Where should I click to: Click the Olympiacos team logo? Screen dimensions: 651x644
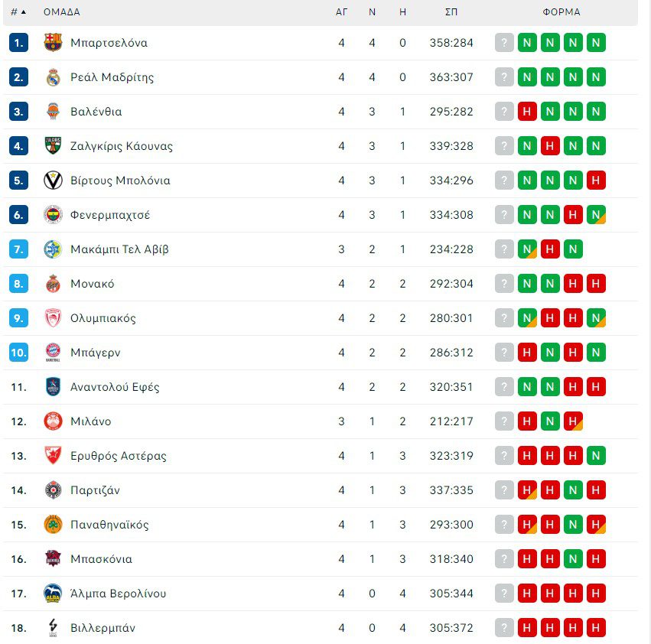coord(53,318)
